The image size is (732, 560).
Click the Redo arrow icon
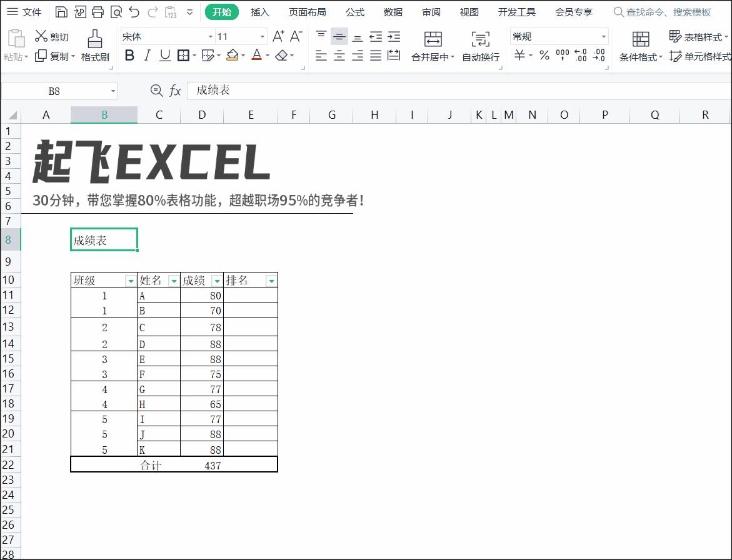(x=153, y=12)
